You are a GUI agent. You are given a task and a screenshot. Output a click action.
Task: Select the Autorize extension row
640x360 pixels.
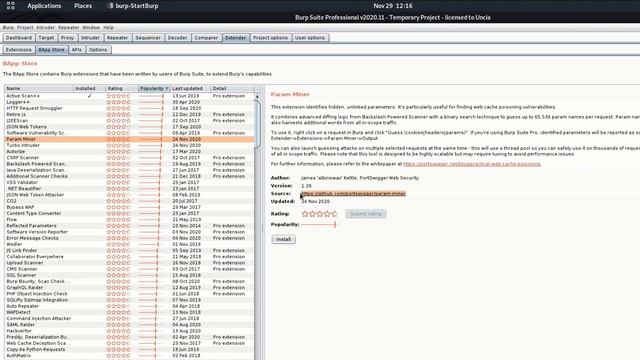click(x=129, y=151)
